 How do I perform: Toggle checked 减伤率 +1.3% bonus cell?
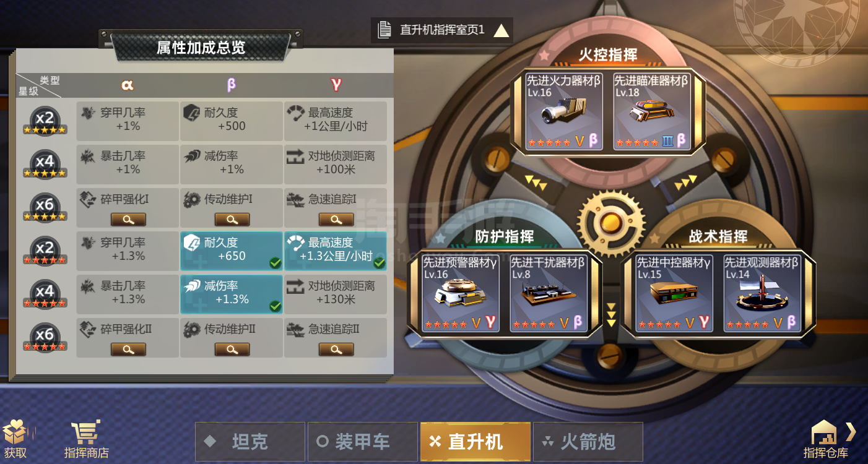232,294
